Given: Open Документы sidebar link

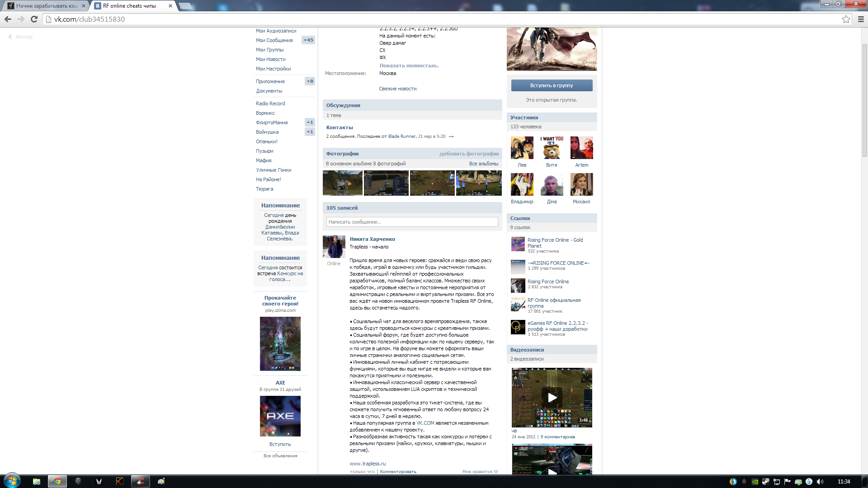Looking at the screenshot, I should click(269, 91).
